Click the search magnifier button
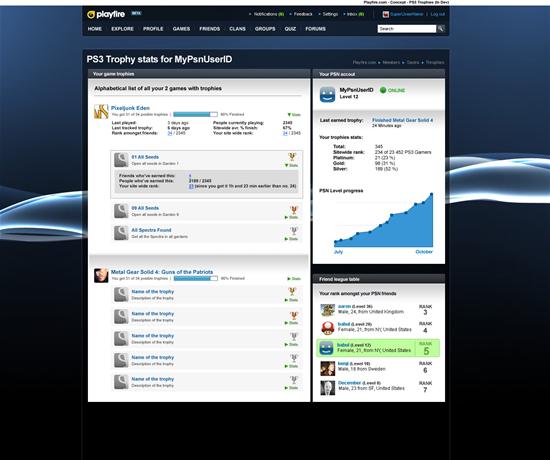Viewport: 550px width, 460px height. click(441, 28)
